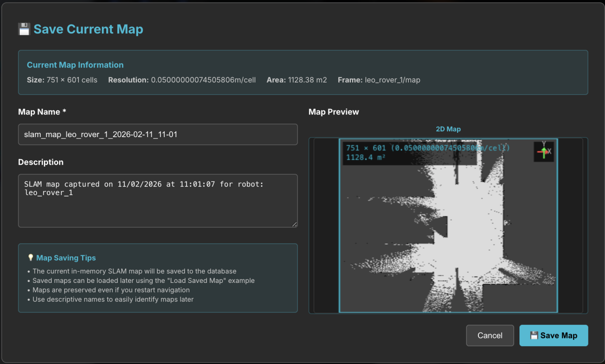Click inside the Description text area
The width and height of the screenshot is (605, 364).
[158, 200]
